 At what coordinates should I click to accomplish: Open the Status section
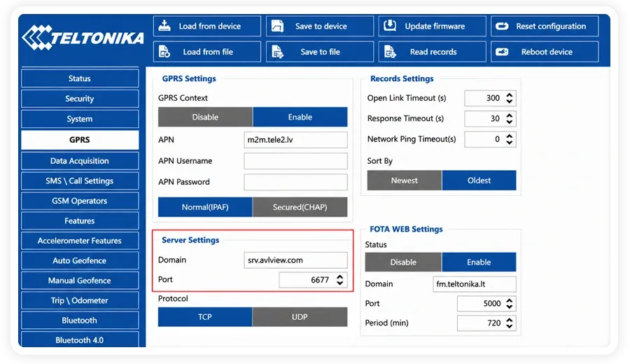(80, 78)
